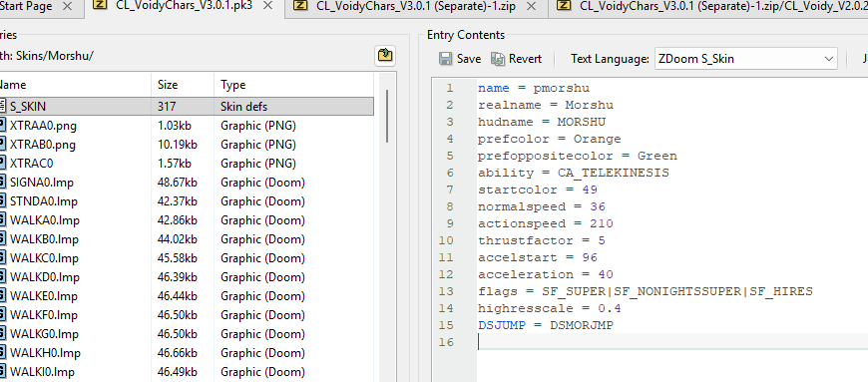This screenshot has height=382, width=868.
Task: Place cursor on the 'name = pmorshu' line
Action: 534,88
